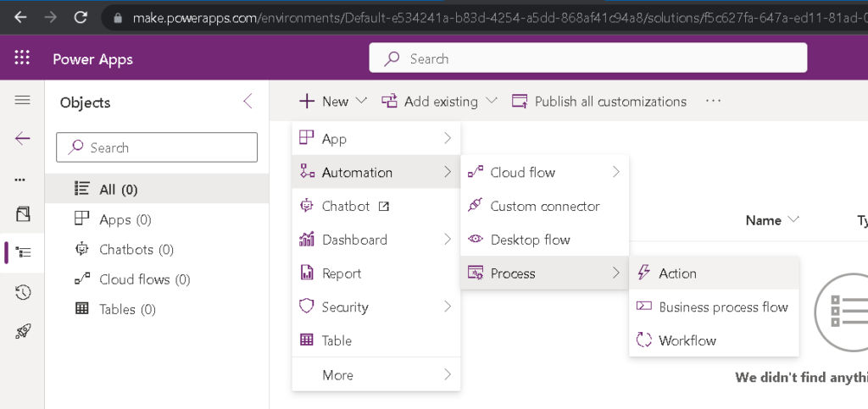Choose Business process flow option
Image resolution: width=868 pixels, height=409 pixels.
click(714, 307)
